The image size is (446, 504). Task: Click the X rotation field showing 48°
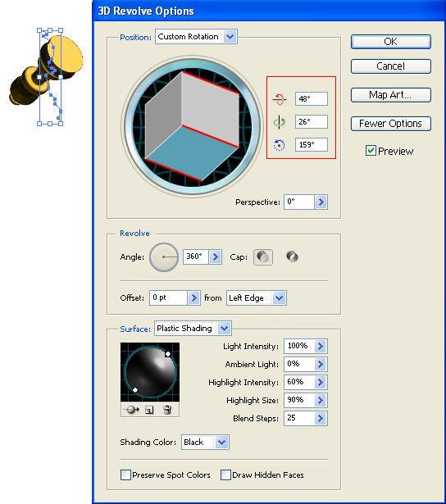pos(312,98)
